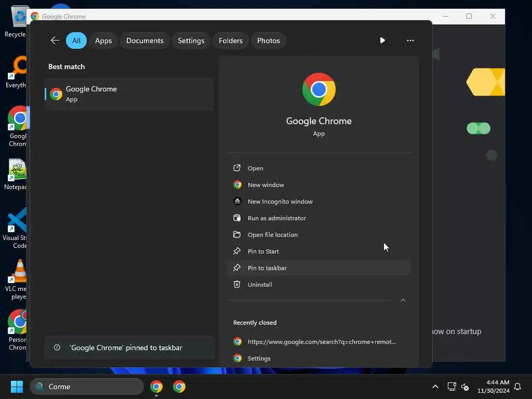Viewport: 532px width, 399px height.
Task: Click the large Google Chrome logo
Action: (318, 89)
